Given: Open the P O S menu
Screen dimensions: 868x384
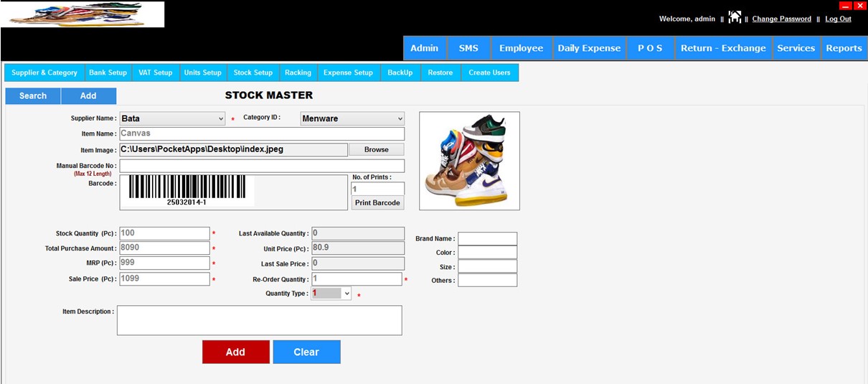Looking at the screenshot, I should pyautogui.click(x=650, y=48).
